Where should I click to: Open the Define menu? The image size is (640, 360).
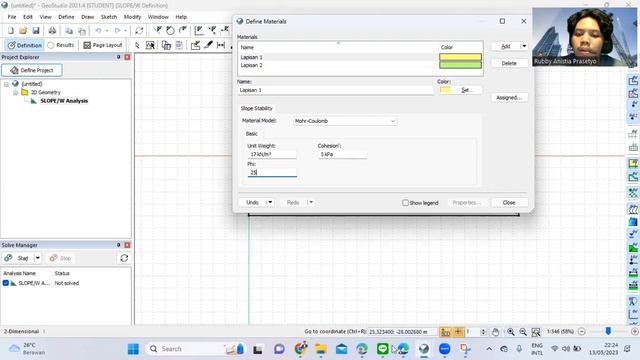coord(66,17)
